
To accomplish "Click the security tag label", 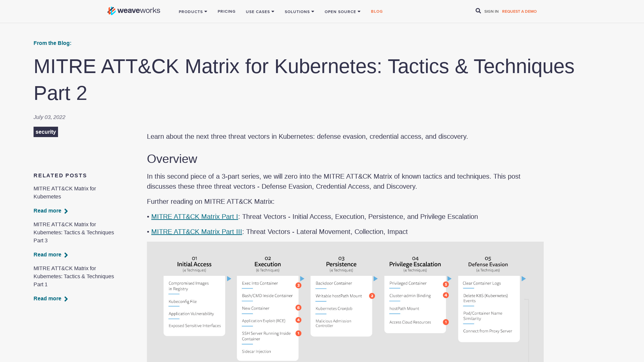I will pyautogui.click(x=46, y=132).
